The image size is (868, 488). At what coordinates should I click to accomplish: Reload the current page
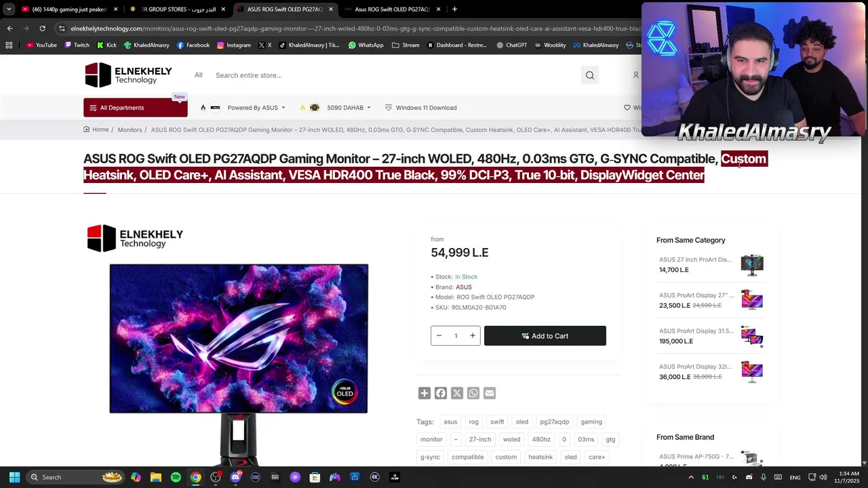click(x=42, y=28)
